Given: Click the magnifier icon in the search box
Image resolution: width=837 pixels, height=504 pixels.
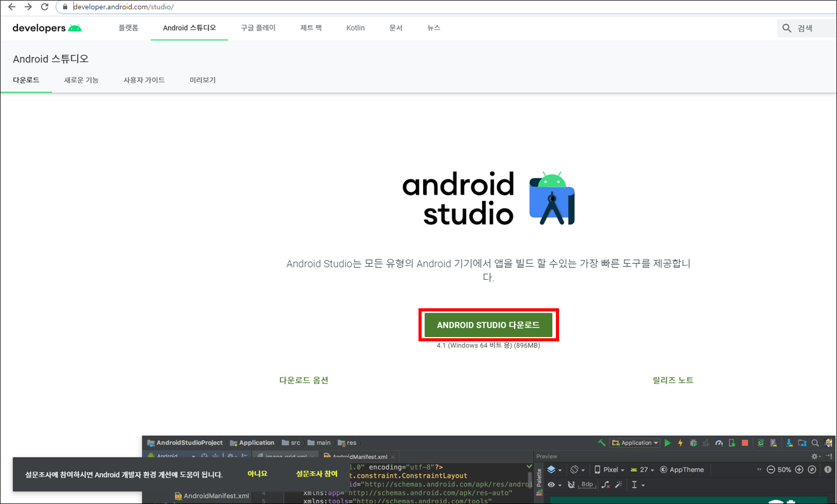Looking at the screenshot, I should 787,28.
